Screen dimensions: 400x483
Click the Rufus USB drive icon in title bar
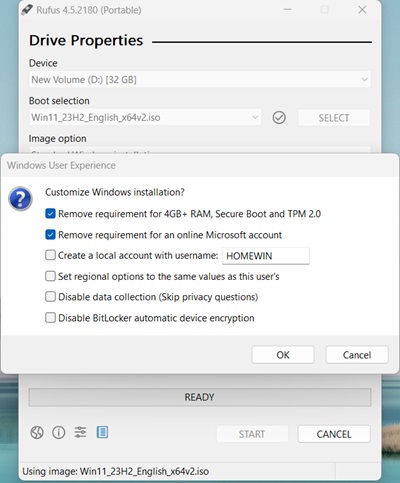[x=27, y=10]
